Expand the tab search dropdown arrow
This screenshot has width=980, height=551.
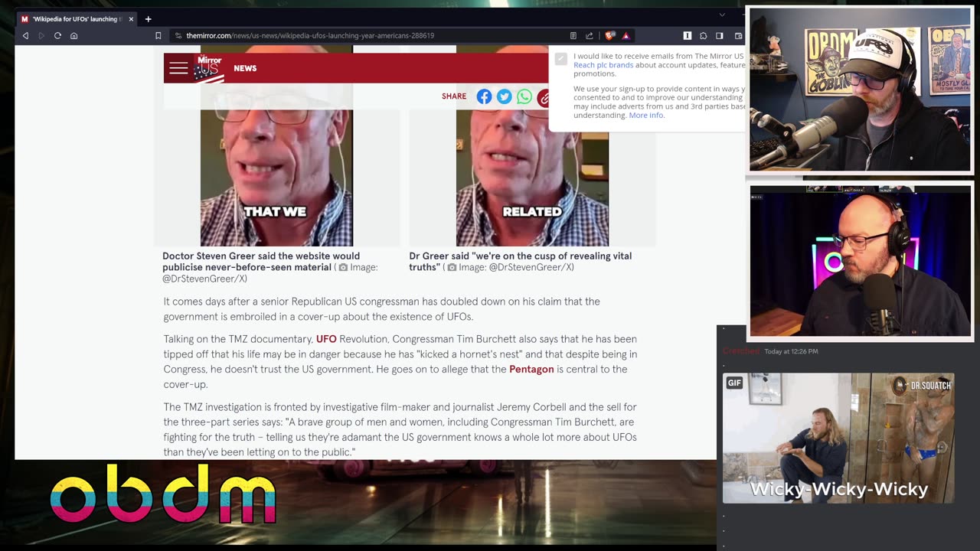point(721,15)
